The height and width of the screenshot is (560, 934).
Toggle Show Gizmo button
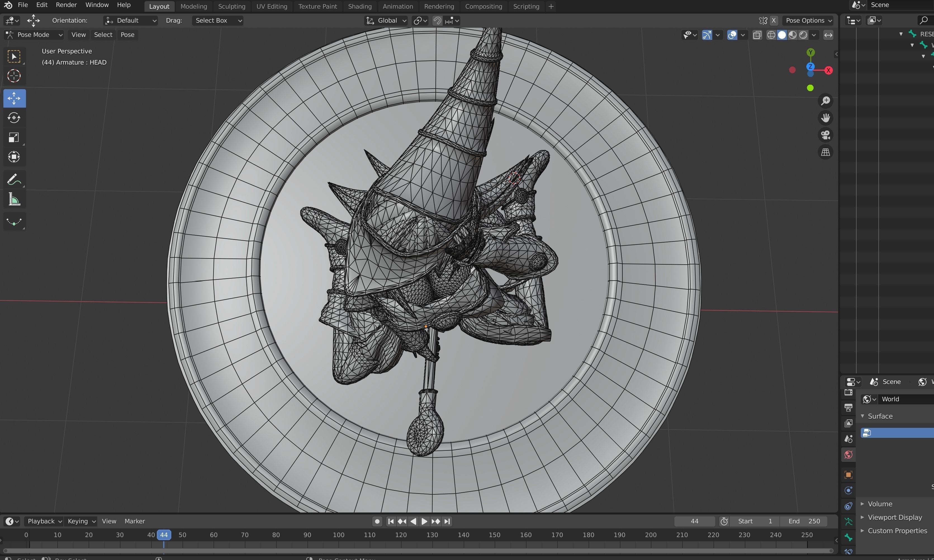[x=707, y=35]
